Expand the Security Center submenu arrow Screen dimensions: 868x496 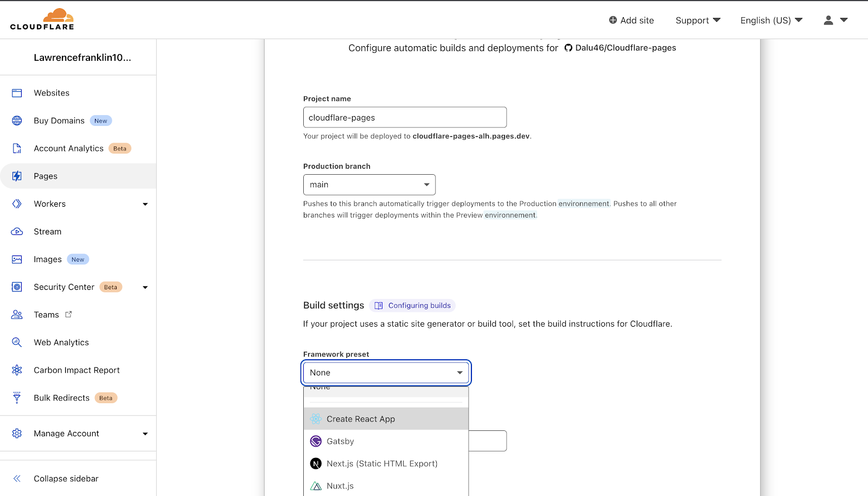point(145,287)
